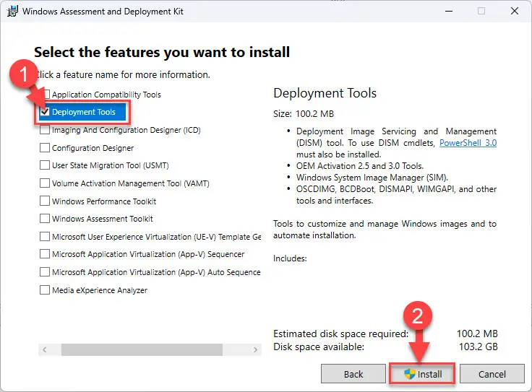Screen dimensions: 532x392
Task: Enable the UE-V Template Generator checkbox
Action: [x=45, y=237]
